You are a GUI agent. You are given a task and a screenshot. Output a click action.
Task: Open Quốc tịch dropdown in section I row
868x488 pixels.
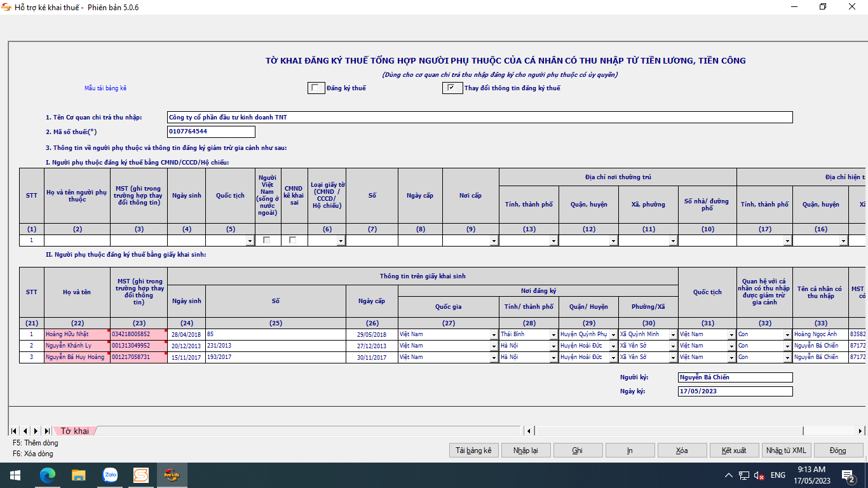(249, 241)
